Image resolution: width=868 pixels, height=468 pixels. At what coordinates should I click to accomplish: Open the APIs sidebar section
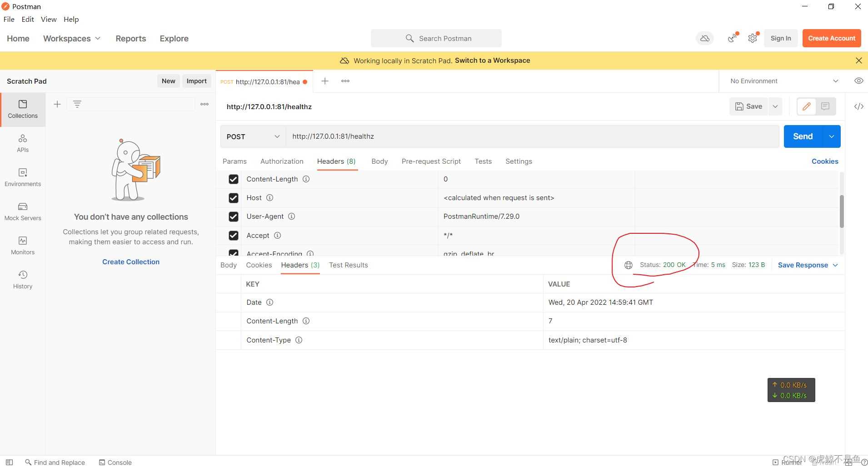pyautogui.click(x=23, y=143)
